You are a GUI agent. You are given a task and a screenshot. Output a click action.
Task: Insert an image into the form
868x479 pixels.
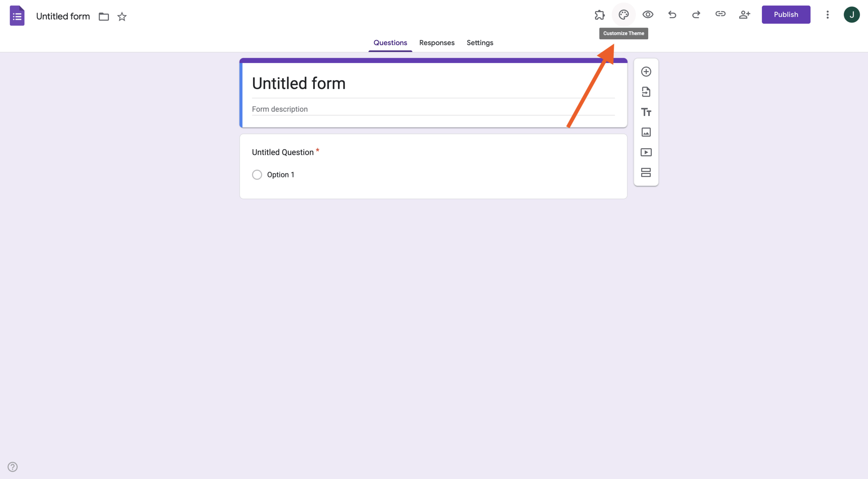coord(646,132)
